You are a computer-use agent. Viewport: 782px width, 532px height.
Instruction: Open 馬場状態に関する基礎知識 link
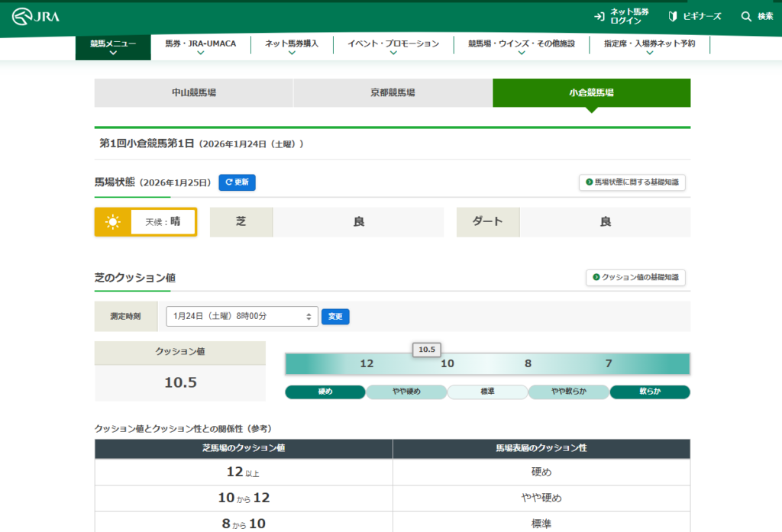tap(632, 182)
